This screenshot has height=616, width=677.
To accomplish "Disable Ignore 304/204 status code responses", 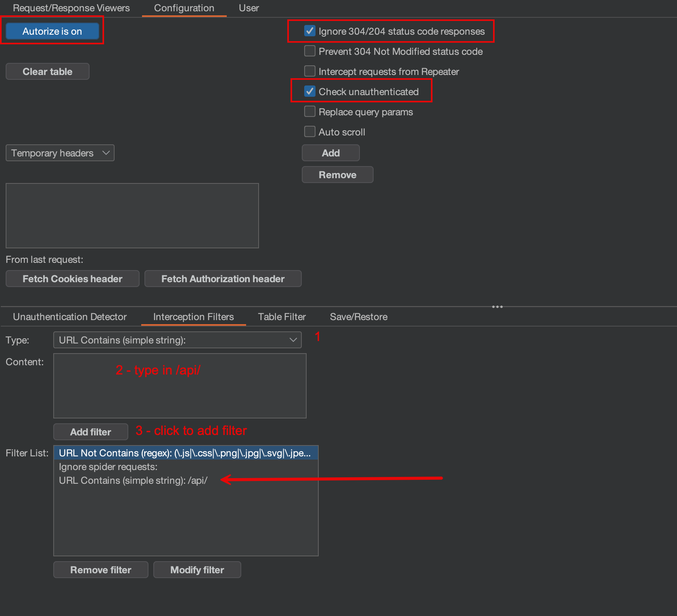I will tap(309, 31).
